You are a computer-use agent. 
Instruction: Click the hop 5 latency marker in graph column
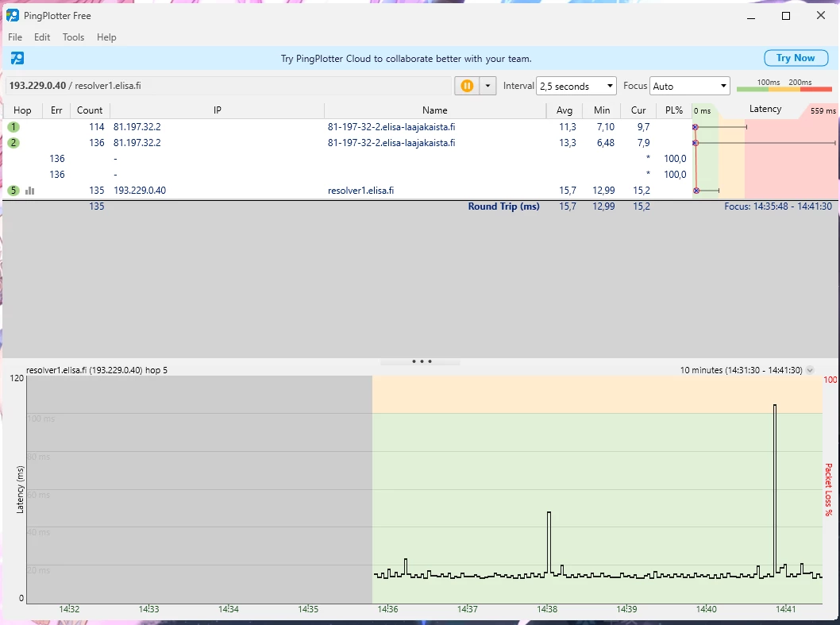(x=696, y=191)
